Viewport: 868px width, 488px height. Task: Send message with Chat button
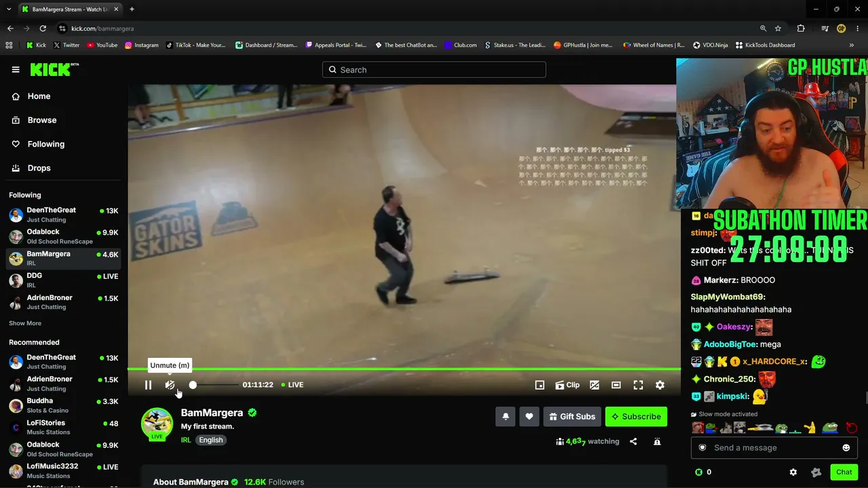[x=844, y=472]
